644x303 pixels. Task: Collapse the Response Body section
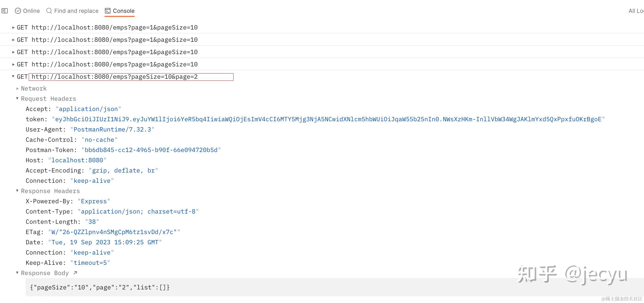pyautogui.click(x=17, y=273)
